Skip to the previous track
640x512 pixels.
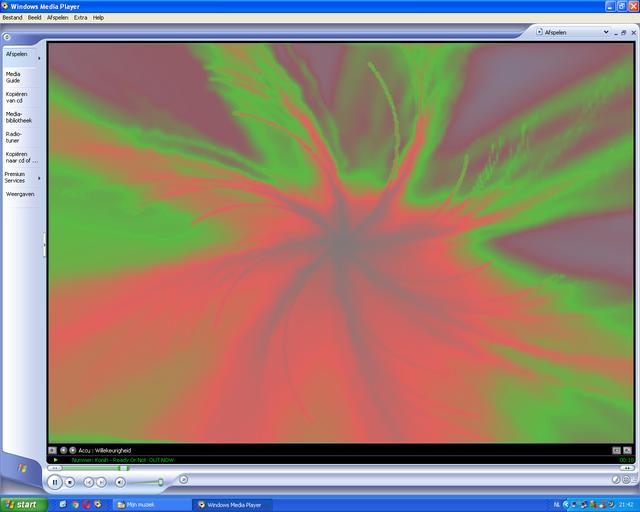pyautogui.click(x=88, y=482)
